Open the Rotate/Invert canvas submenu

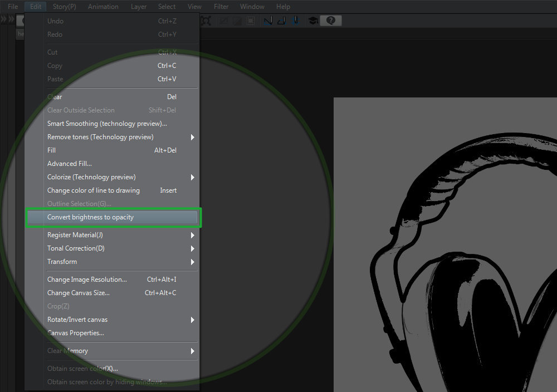click(77, 320)
